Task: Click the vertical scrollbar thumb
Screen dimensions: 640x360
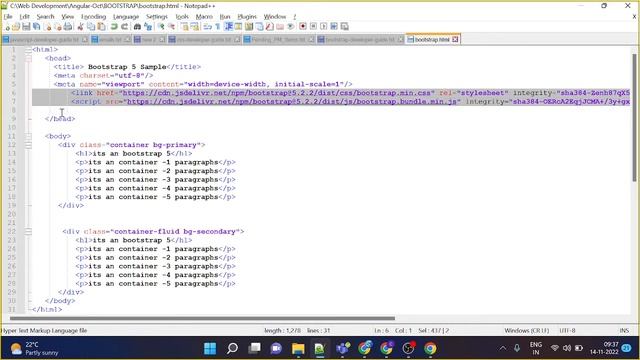Action: tap(634, 117)
